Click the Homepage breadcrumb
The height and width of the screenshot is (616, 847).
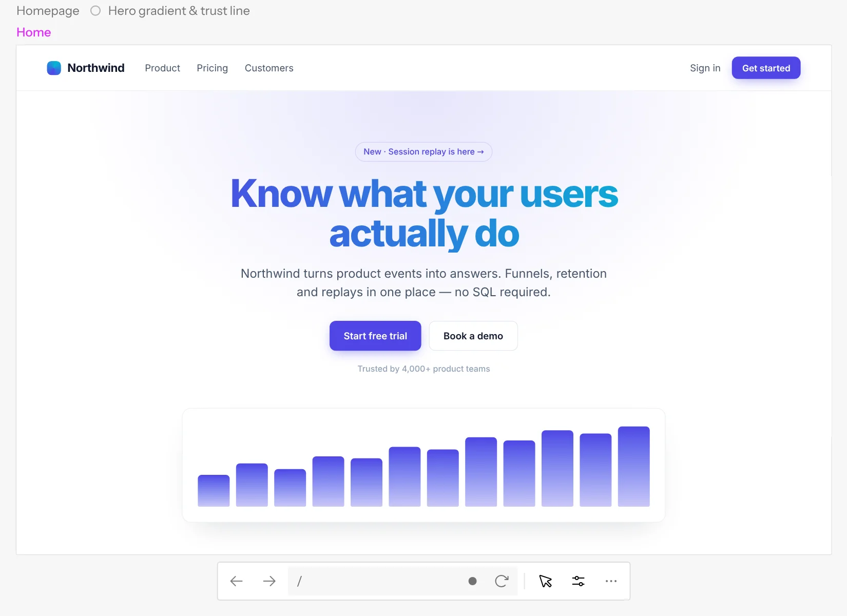point(48,11)
